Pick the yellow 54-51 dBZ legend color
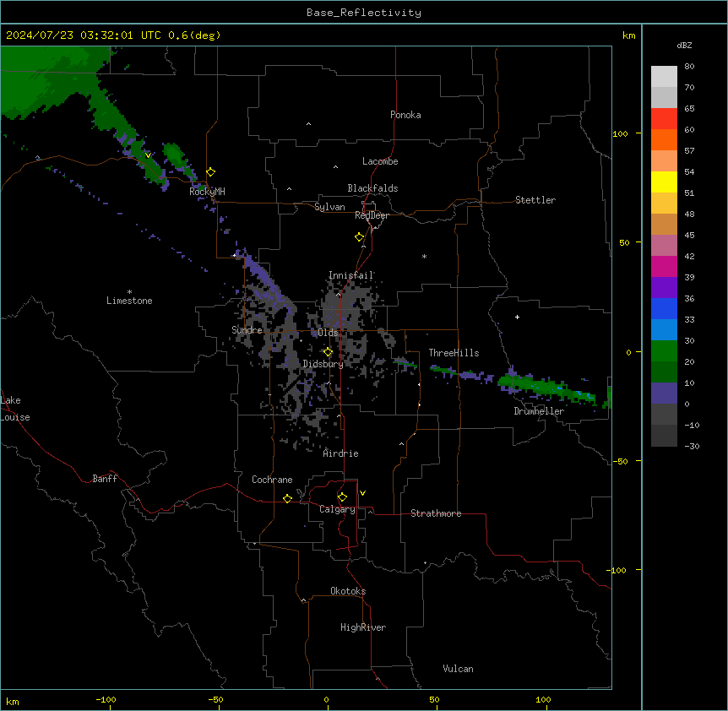This screenshot has width=728, height=711. [x=664, y=182]
